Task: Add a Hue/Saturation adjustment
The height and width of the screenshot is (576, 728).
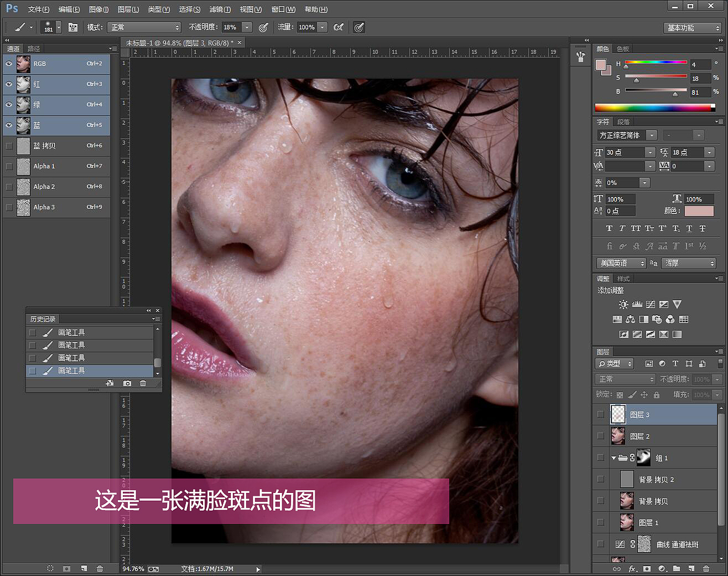Action: point(617,319)
